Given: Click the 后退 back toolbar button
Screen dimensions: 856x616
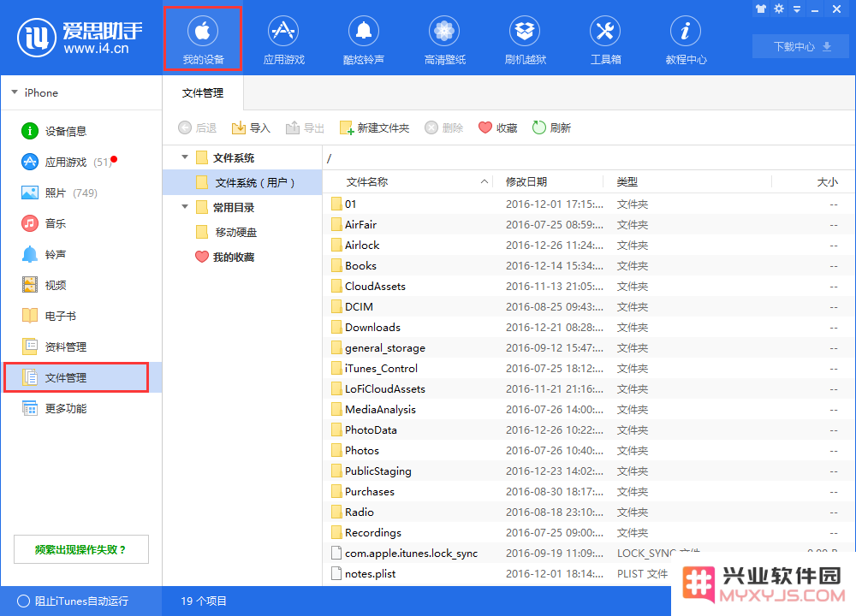Looking at the screenshot, I should (197, 127).
